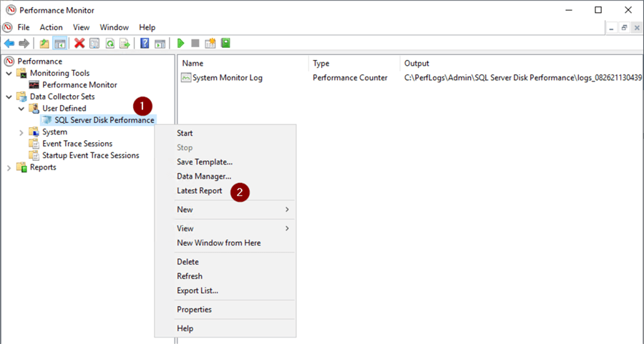Expand the Reports tree node
Viewport: 644px width, 344px height.
pyautogui.click(x=9, y=167)
